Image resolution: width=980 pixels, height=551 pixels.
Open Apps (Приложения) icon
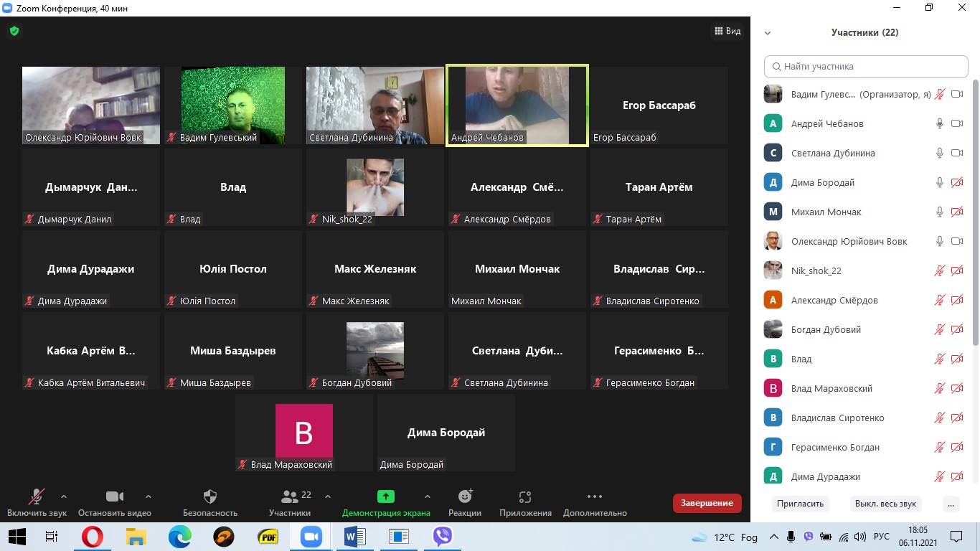pyautogui.click(x=524, y=496)
